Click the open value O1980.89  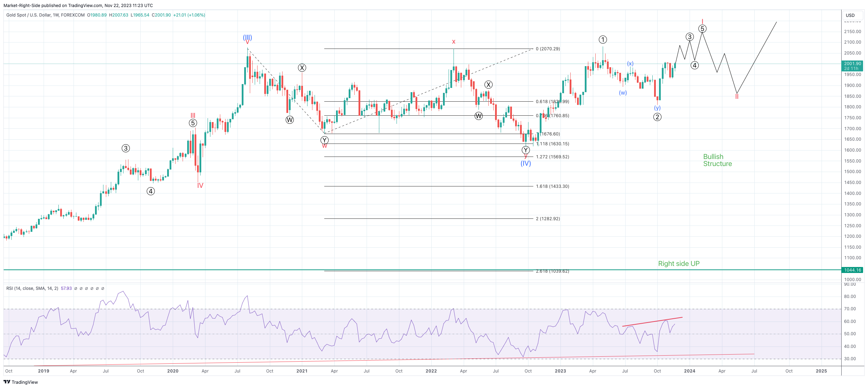click(97, 15)
